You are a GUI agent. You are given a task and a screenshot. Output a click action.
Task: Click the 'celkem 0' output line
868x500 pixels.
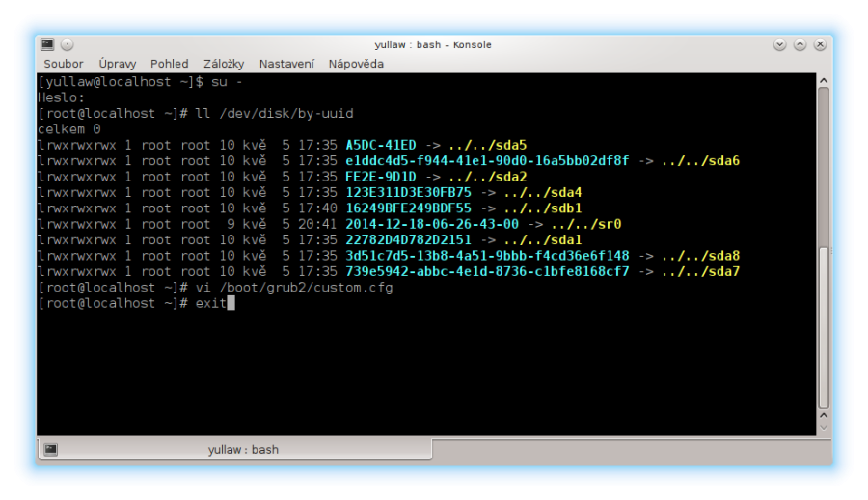(69, 129)
